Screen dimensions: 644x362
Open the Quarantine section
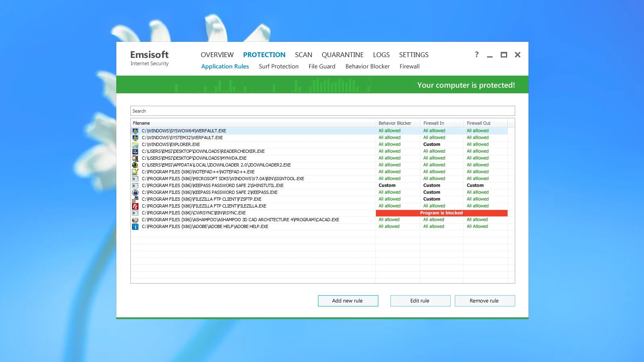tap(343, 55)
